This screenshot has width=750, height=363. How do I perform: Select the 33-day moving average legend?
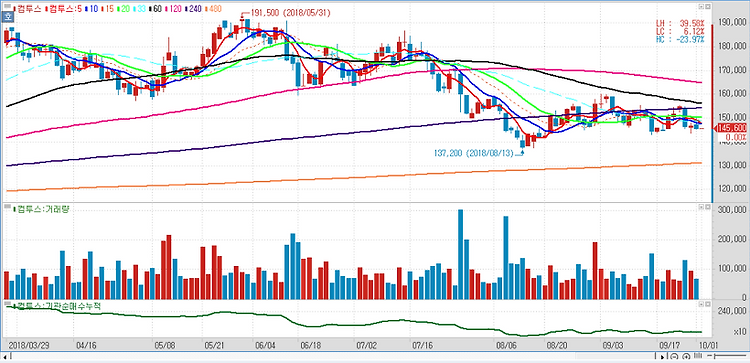[140, 9]
